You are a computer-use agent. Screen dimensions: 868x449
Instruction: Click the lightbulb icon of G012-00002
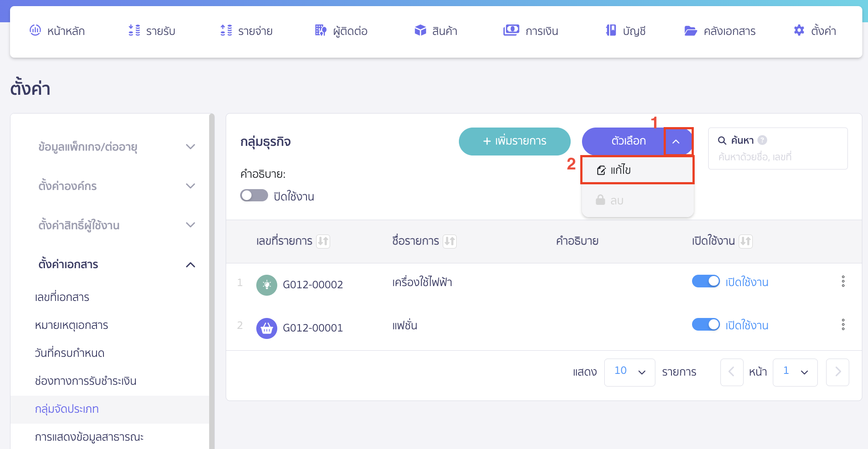(x=267, y=285)
